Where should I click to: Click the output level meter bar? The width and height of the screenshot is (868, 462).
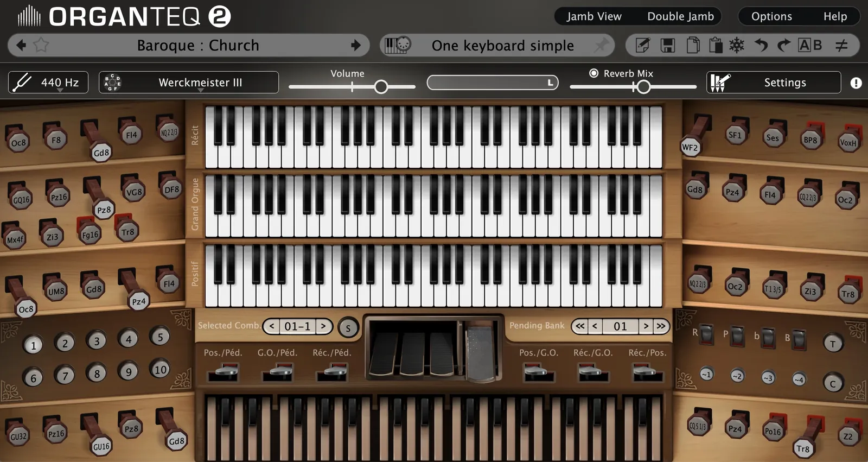[493, 83]
